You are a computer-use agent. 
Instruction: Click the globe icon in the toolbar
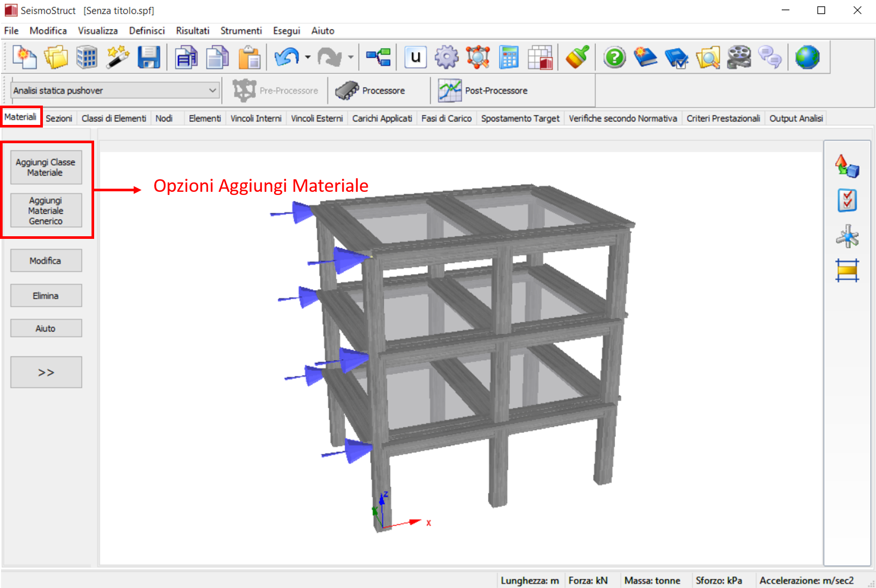click(x=807, y=57)
